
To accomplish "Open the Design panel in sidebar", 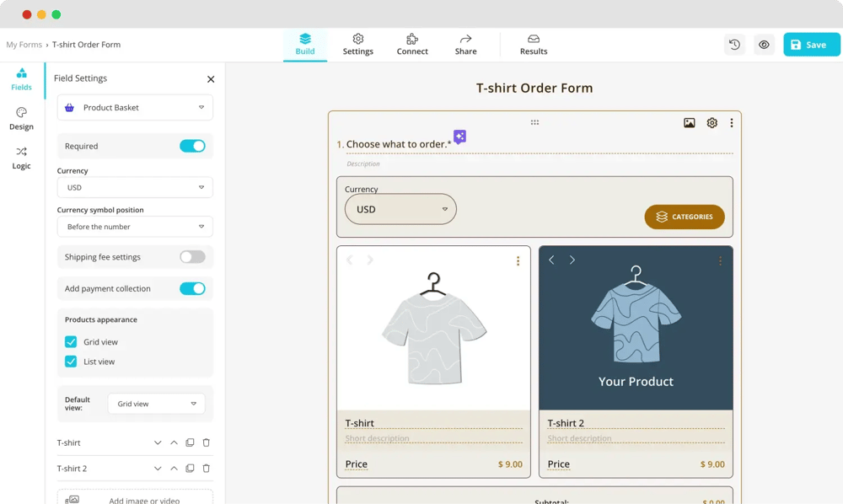I will pyautogui.click(x=21, y=118).
